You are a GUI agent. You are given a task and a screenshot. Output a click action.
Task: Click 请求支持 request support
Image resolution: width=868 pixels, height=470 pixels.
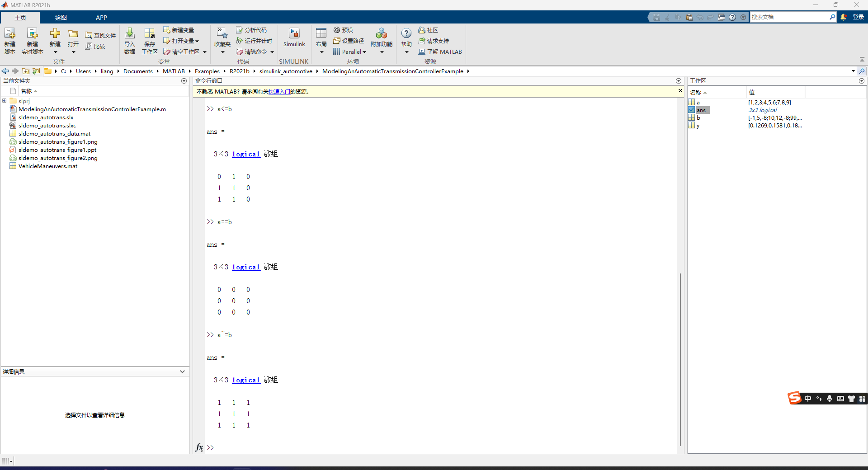[434, 41]
